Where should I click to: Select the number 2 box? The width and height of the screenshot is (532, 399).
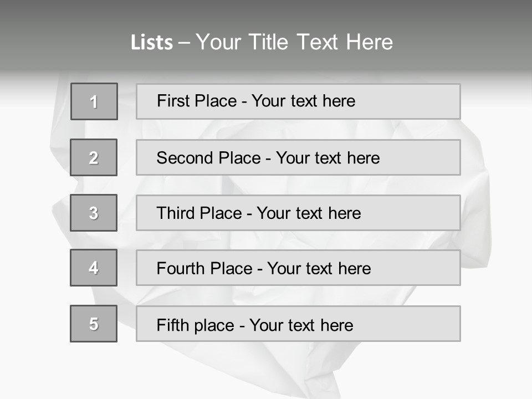click(x=94, y=157)
